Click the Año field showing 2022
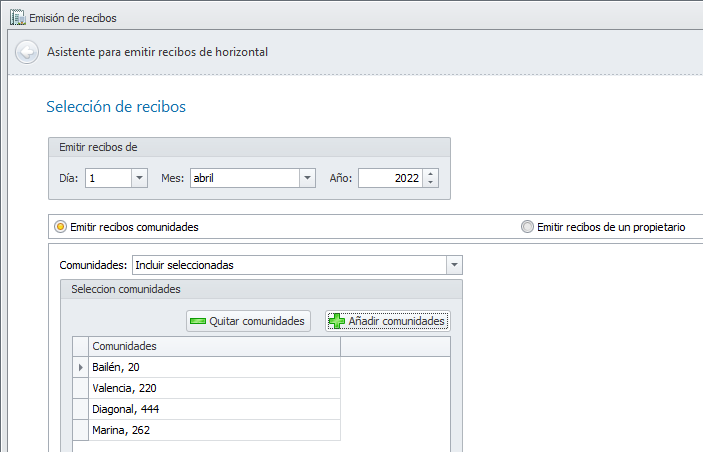The width and height of the screenshot is (703, 452). [x=390, y=178]
